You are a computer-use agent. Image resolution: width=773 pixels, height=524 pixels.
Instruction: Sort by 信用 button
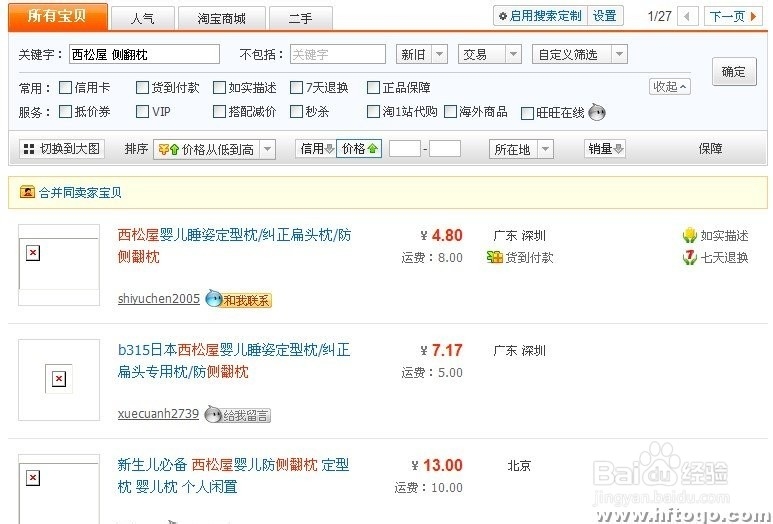(316, 149)
